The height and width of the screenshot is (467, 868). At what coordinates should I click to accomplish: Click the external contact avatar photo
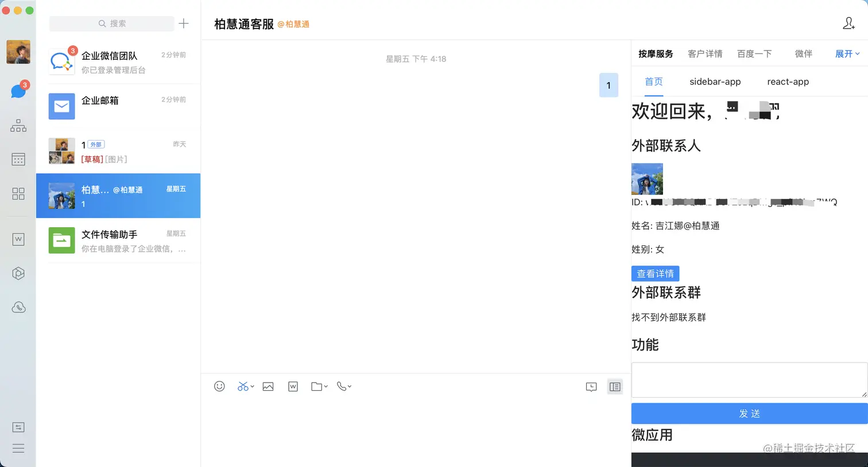coord(647,179)
